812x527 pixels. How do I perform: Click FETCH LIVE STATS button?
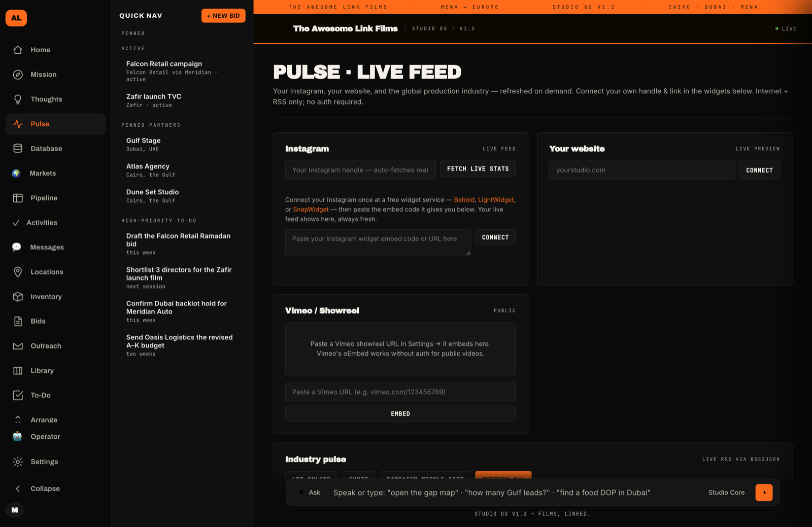478,169
